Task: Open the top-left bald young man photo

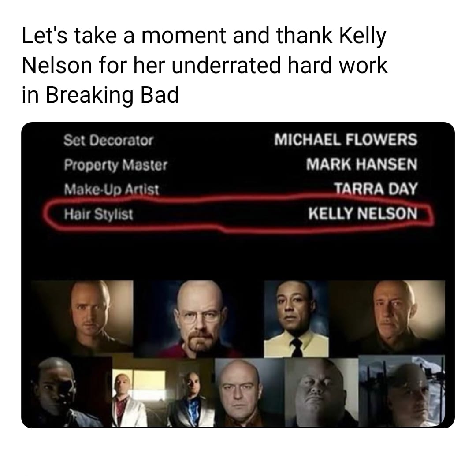Action: point(82,317)
